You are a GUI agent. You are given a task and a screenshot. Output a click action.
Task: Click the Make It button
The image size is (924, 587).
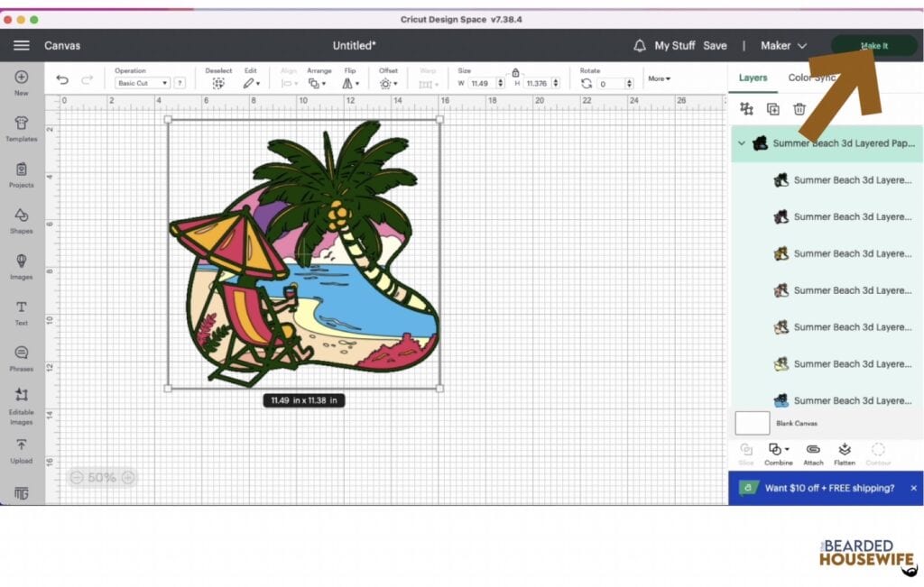coord(873,45)
